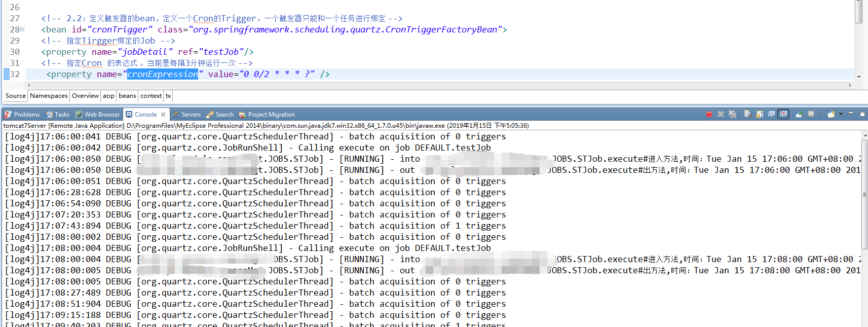Toggle Scroll Lock in the console

coord(760,115)
